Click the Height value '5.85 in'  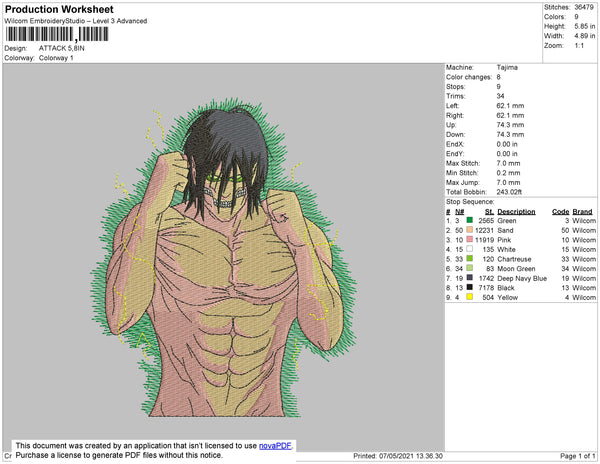pos(585,26)
